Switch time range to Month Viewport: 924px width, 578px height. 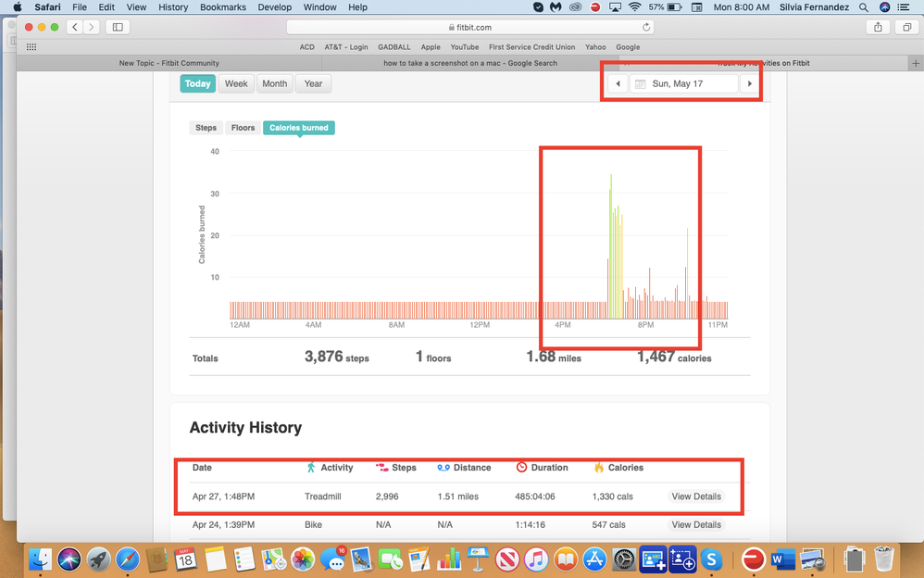click(x=274, y=83)
